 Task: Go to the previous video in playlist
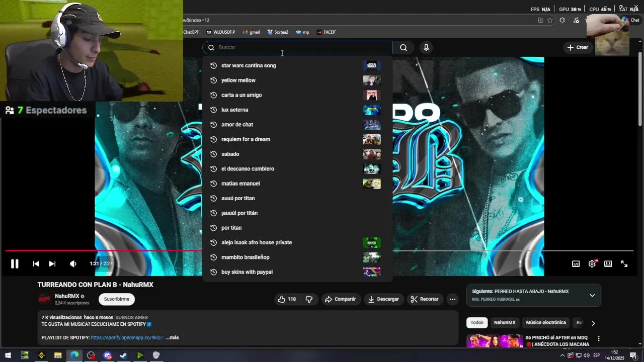pos(36,263)
